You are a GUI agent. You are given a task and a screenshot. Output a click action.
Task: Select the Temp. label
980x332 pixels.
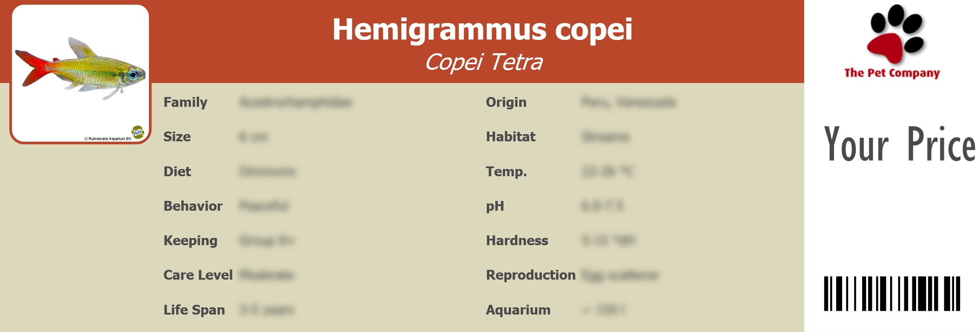point(506,172)
